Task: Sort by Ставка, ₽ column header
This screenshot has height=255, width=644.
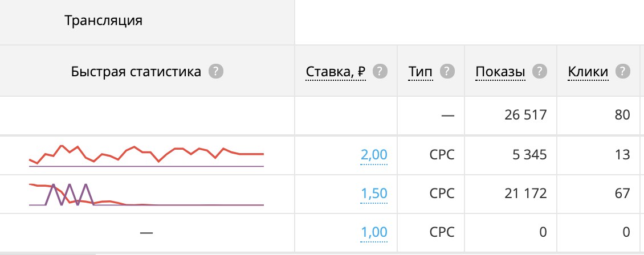Action: click(336, 72)
